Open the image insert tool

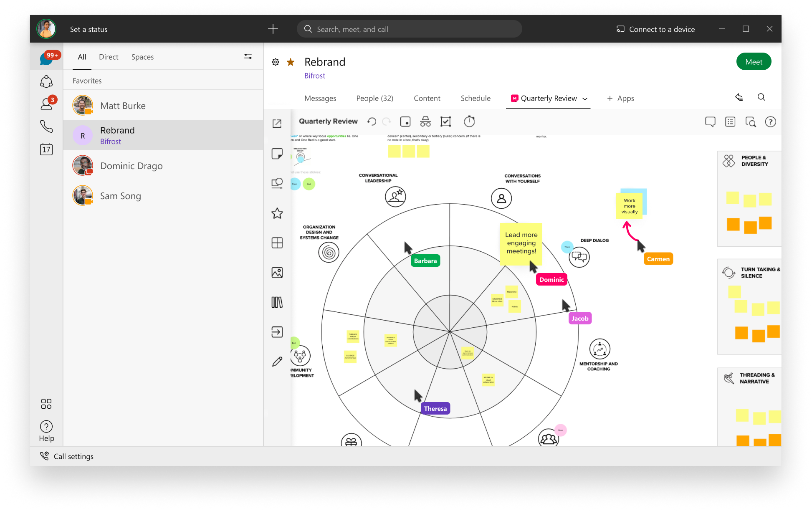coord(277,272)
